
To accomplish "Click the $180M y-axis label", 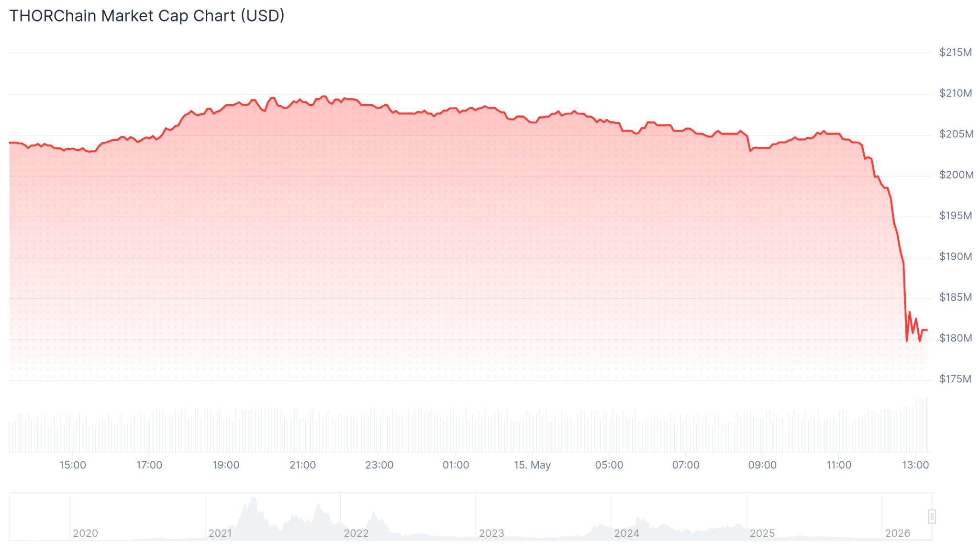I will pos(956,339).
